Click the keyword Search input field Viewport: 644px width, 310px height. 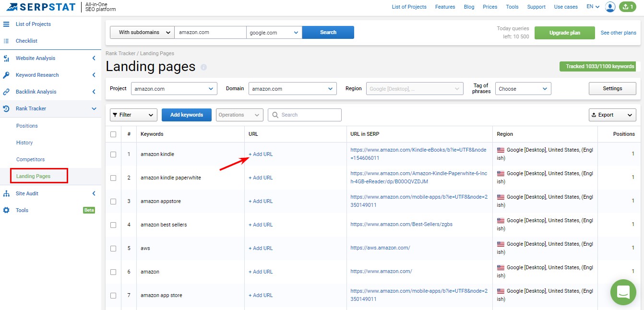click(305, 115)
